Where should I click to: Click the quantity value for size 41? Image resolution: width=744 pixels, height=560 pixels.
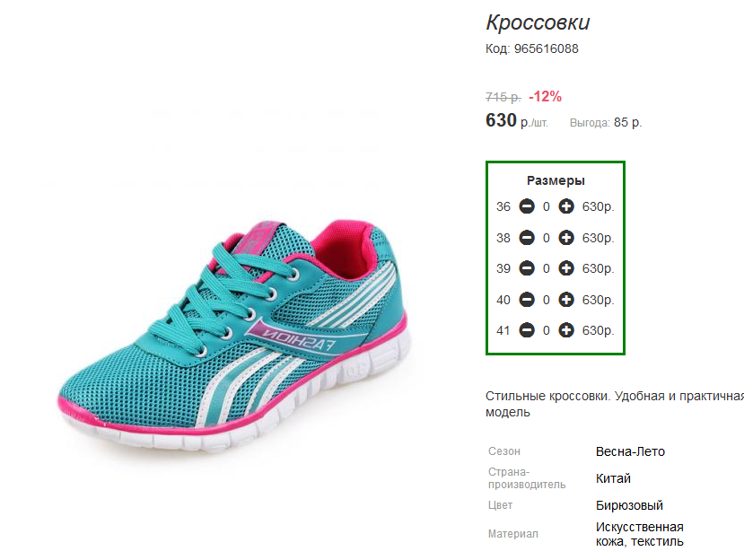point(547,330)
